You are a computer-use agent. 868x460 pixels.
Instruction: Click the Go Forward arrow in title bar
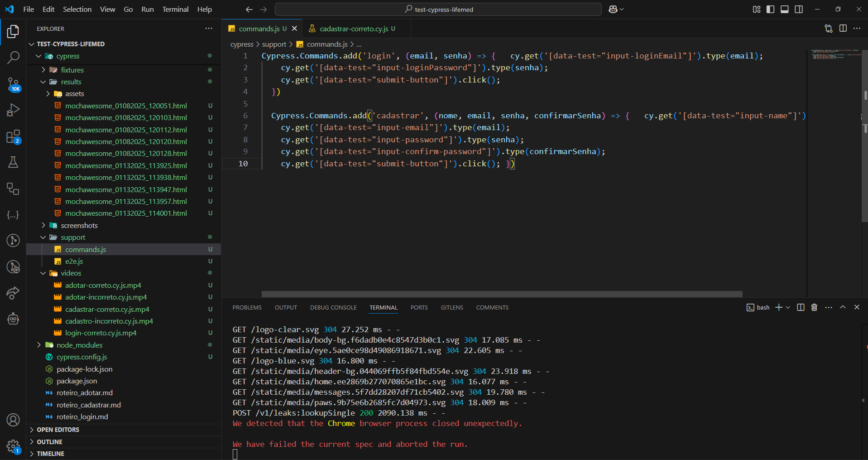click(x=264, y=9)
